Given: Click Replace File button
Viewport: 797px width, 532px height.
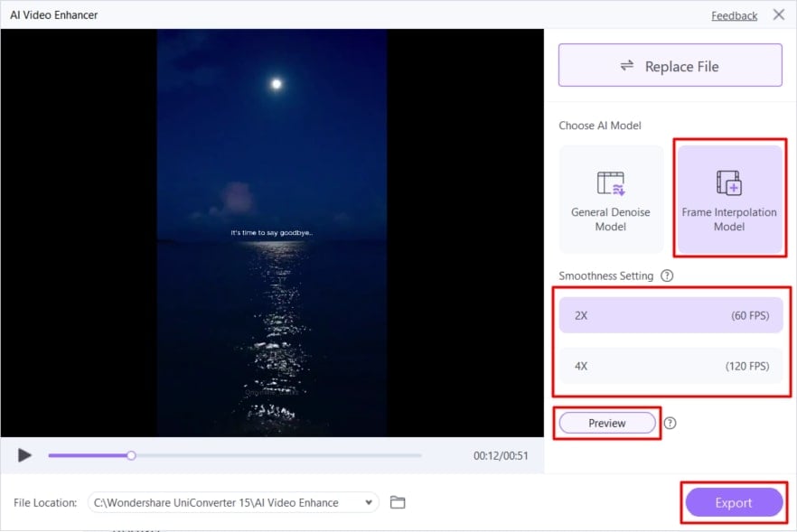Looking at the screenshot, I should pyautogui.click(x=670, y=65).
